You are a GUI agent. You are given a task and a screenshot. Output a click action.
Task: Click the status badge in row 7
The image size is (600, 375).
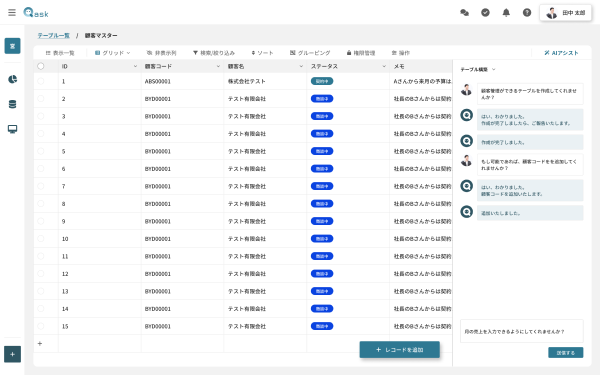point(322,186)
